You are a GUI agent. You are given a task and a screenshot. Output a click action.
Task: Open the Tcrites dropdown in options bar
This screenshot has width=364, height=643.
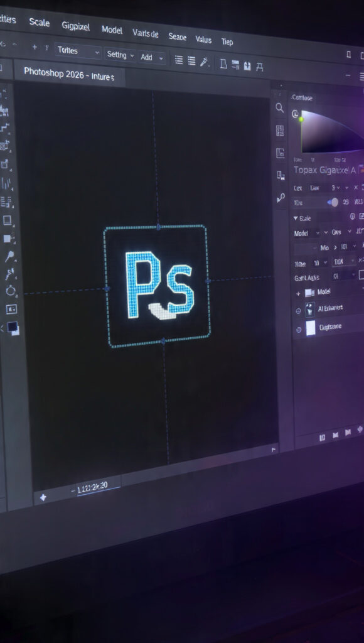(78, 51)
